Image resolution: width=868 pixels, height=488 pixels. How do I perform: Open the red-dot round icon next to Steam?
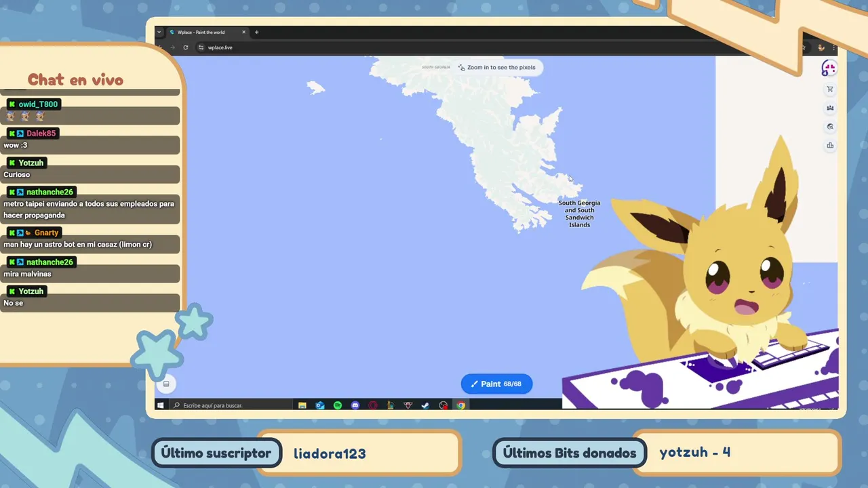(443, 405)
